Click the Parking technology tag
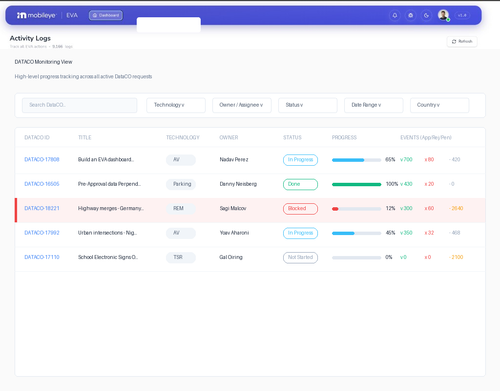This screenshot has height=391, width=500. point(181,184)
